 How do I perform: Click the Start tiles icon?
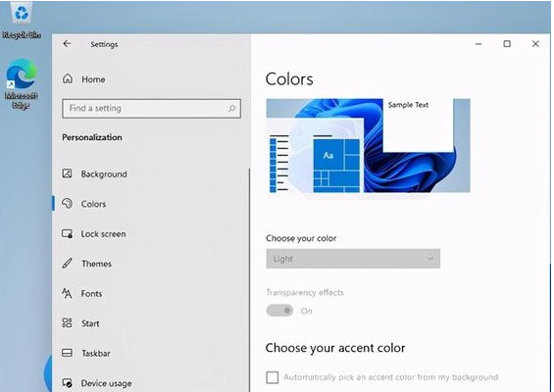pos(67,322)
